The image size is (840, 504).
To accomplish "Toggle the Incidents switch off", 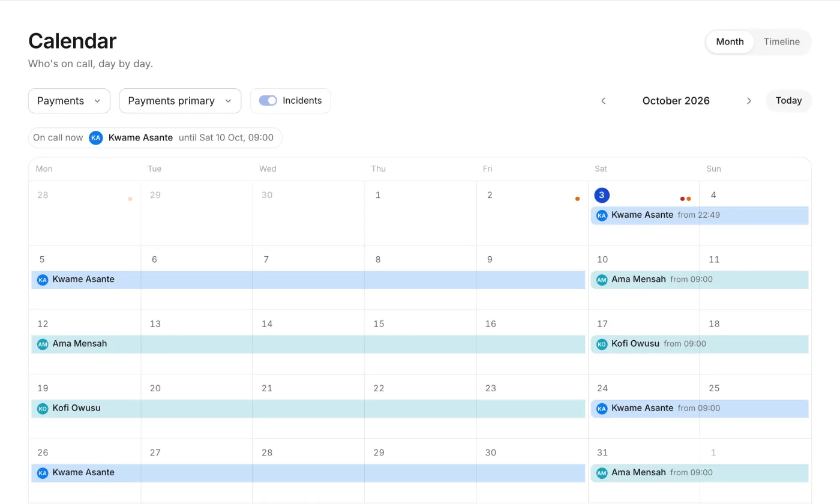I will point(268,101).
